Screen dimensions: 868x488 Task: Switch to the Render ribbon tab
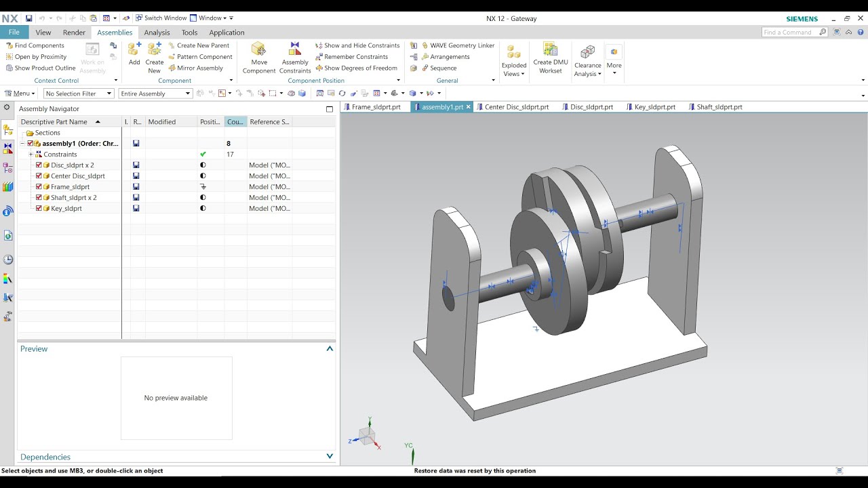[x=74, y=33]
